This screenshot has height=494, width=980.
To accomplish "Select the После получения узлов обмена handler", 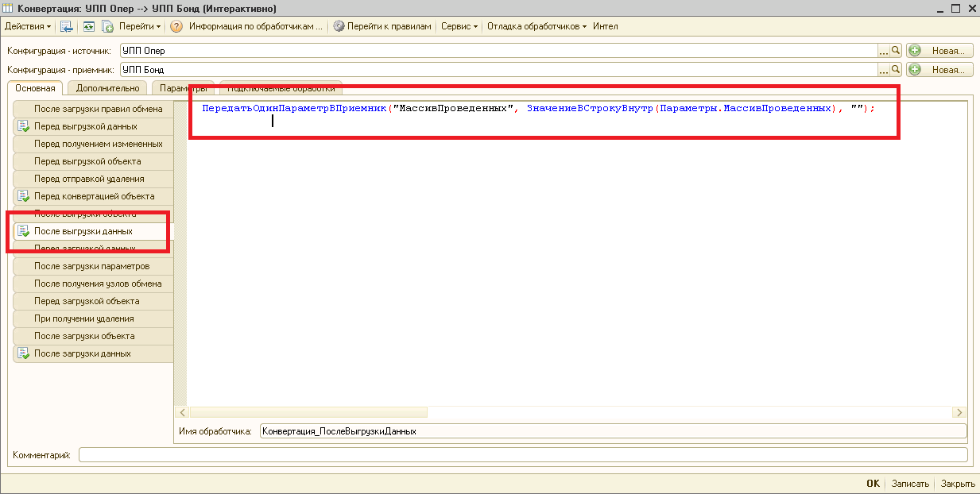I will coord(93,284).
